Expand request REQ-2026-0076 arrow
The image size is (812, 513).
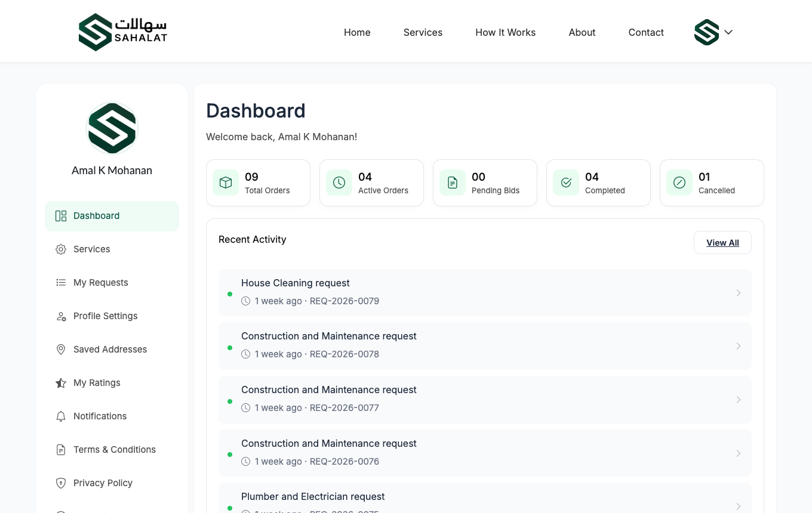739,453
